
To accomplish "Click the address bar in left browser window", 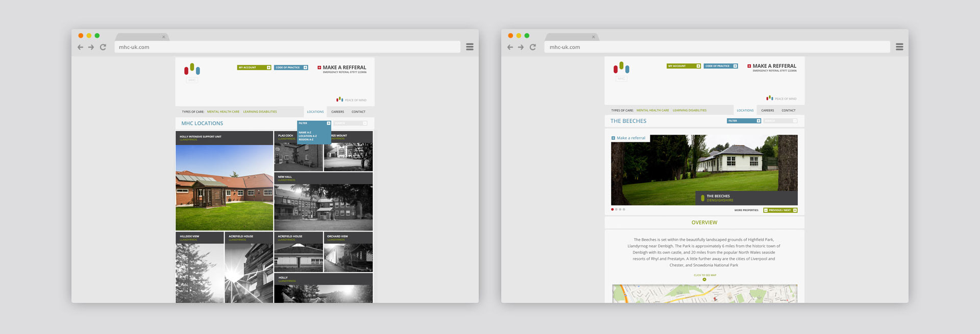I will (287, 47).
